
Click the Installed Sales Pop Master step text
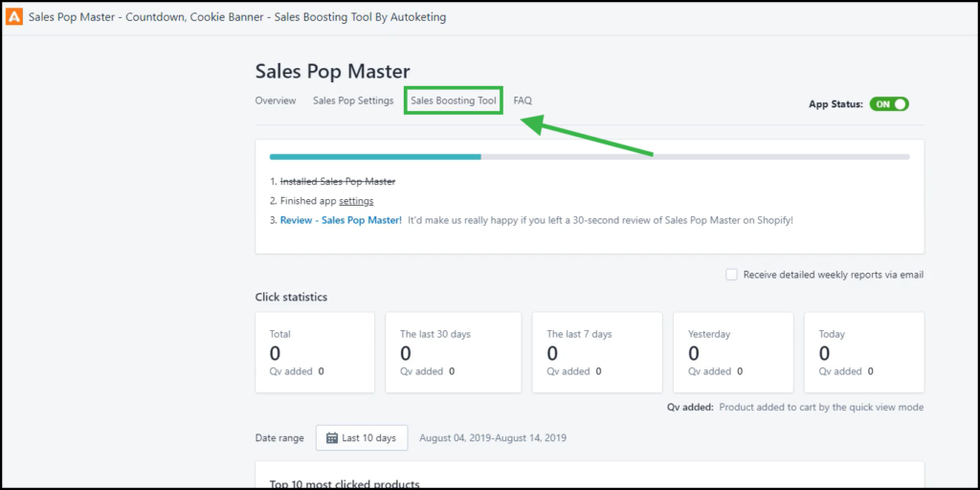point(338,181)
